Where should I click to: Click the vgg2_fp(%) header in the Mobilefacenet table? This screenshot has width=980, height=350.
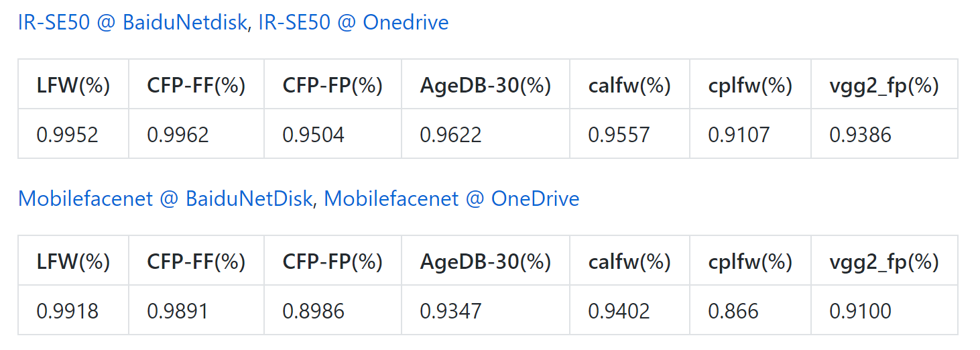click(x=885, y=261)
